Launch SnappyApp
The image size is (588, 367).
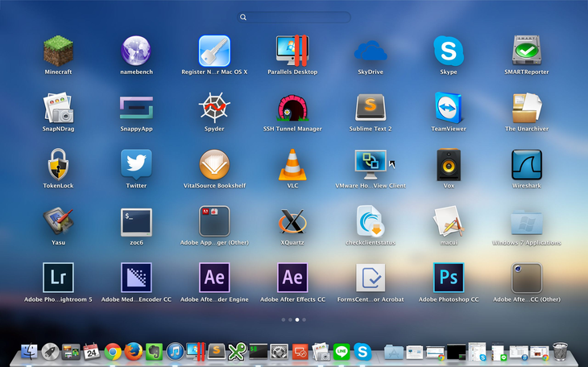[136, 108]
